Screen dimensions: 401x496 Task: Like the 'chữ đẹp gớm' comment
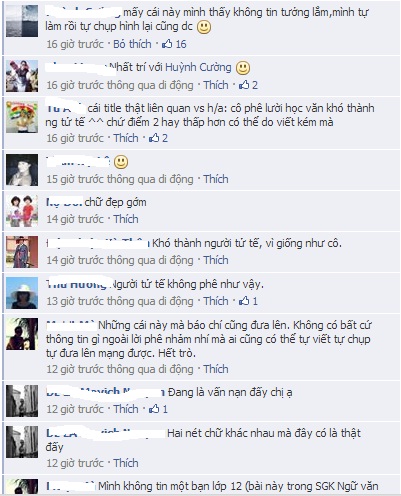pos(126,219)
